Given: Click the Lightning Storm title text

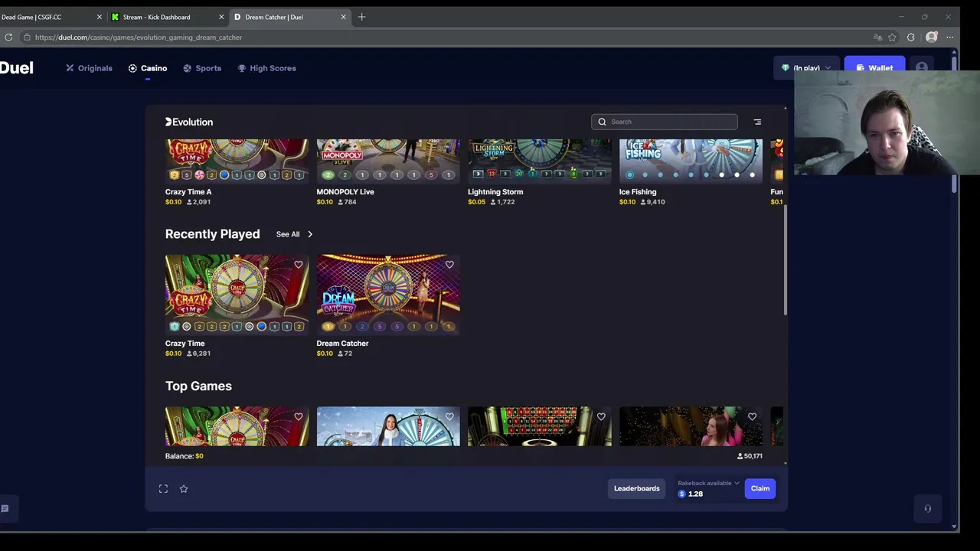Looking at the screenshot, I should point(495,192).
